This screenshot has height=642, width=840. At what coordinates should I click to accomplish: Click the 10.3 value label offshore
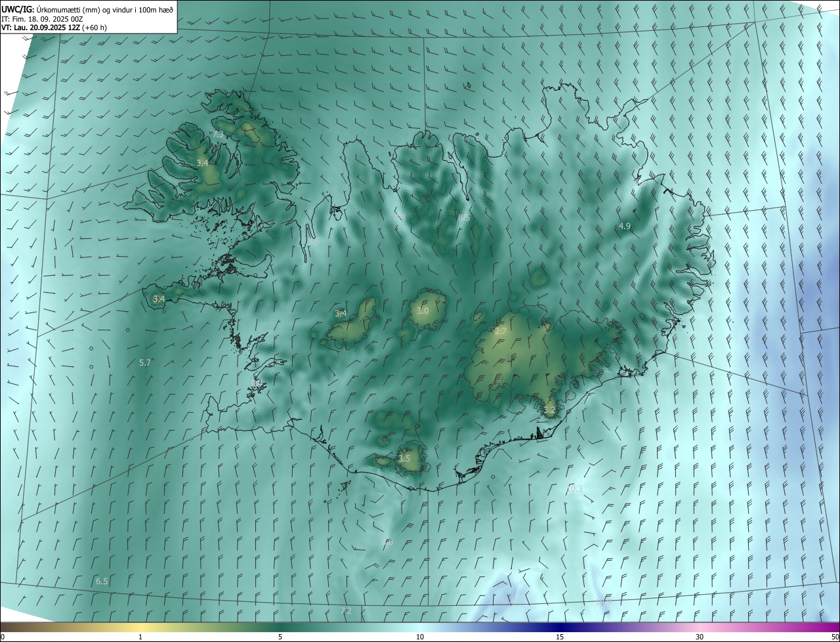[574, 488]
